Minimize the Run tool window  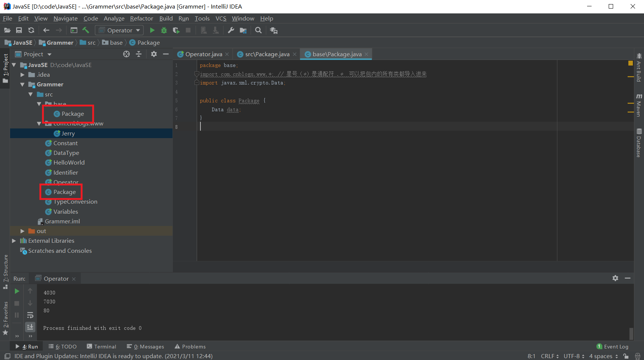pyautogui.click(x=628, y=278)
